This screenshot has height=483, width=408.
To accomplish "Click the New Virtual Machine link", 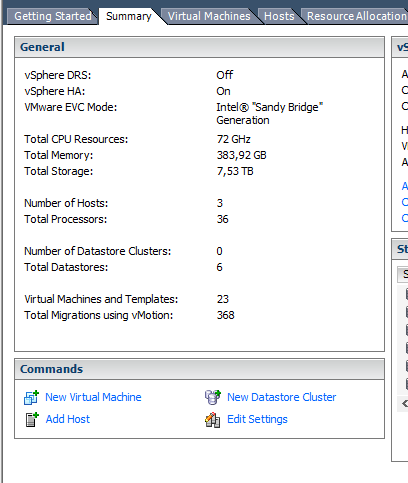I will (x=93, y=397).
